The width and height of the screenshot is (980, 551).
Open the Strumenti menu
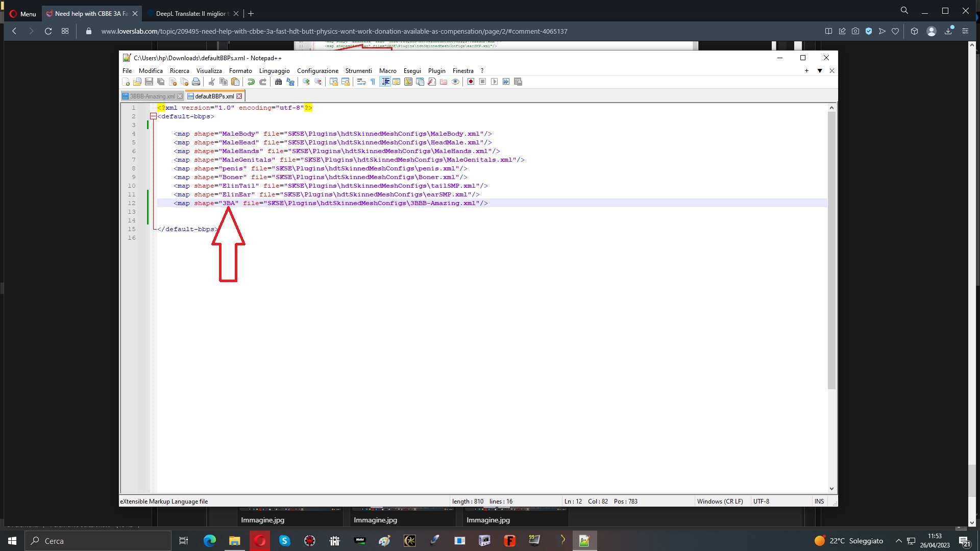tap(359, 71)
